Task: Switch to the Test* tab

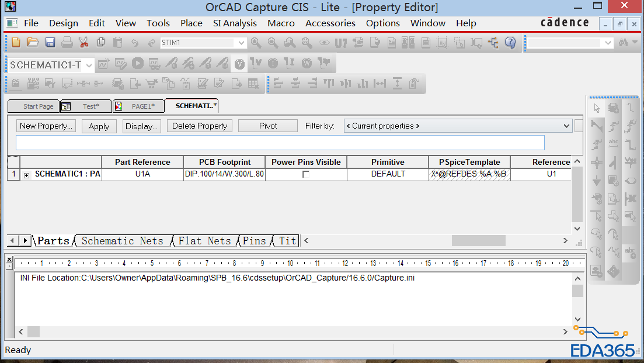Action: click(x=86, y=106)
